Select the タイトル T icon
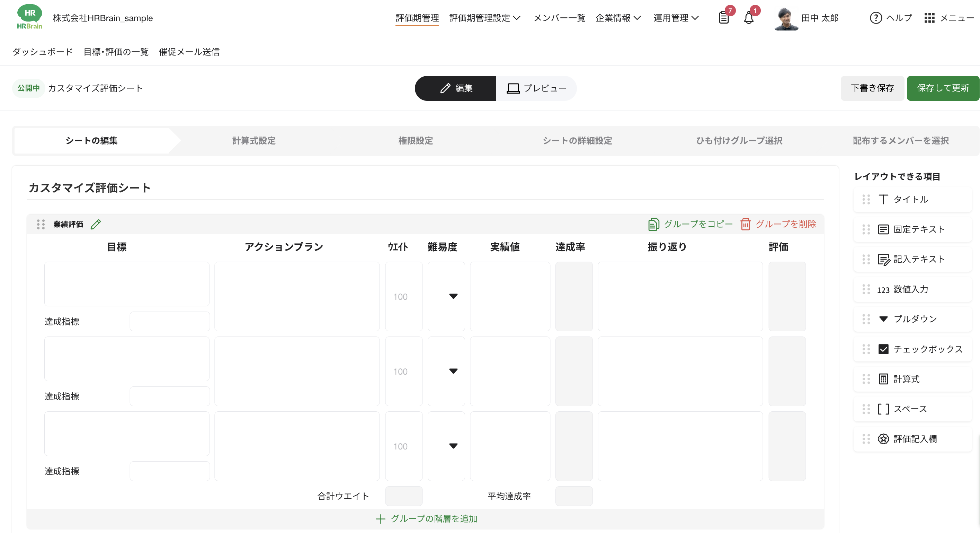The height and width of the screenshot is (533, 980). (883, 200)
